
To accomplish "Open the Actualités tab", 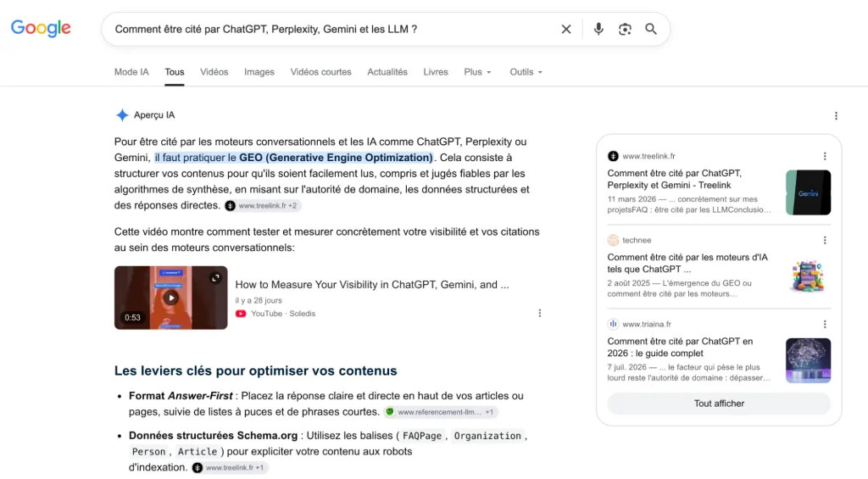I will pyautogui.click(x=387, y=72).
